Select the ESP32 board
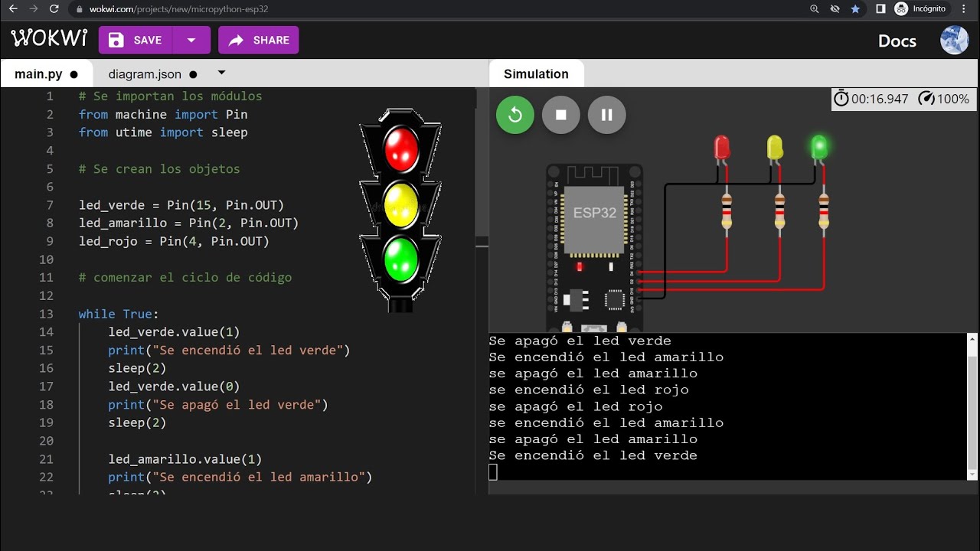This screenshot has width=980, height=551. coord(594,246)
